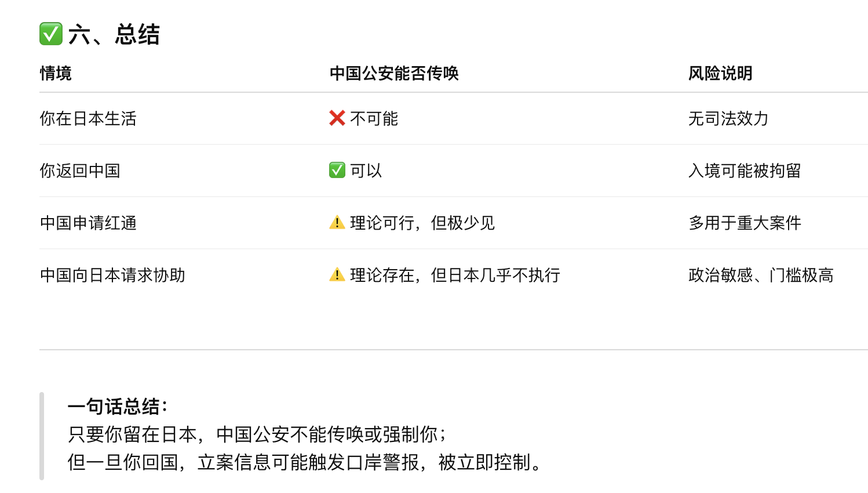Click the 你返回中国 table cell
868x493 pixels.
click(80, 171)
